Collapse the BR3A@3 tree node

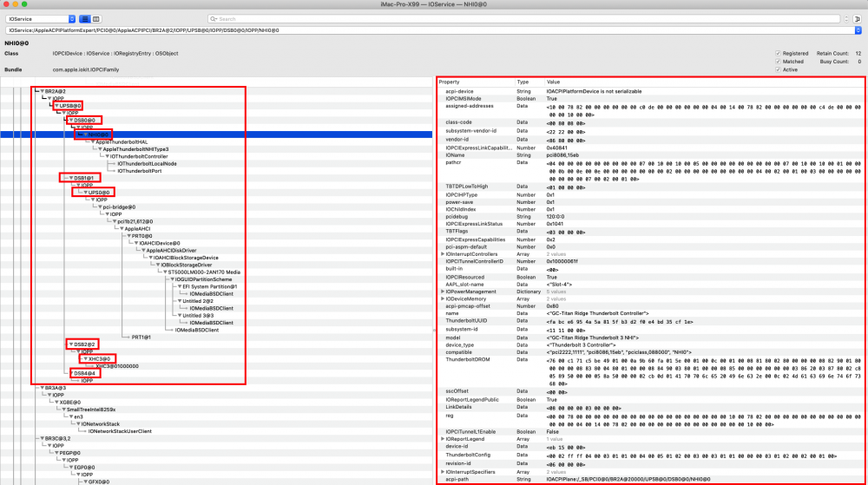pyautogui.click(x=42, y=388)
